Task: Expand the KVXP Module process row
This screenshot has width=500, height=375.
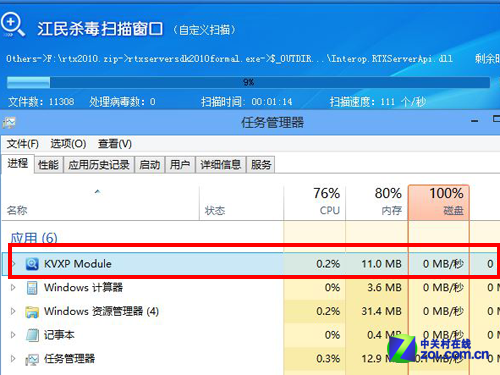Action: coord(13,264)
